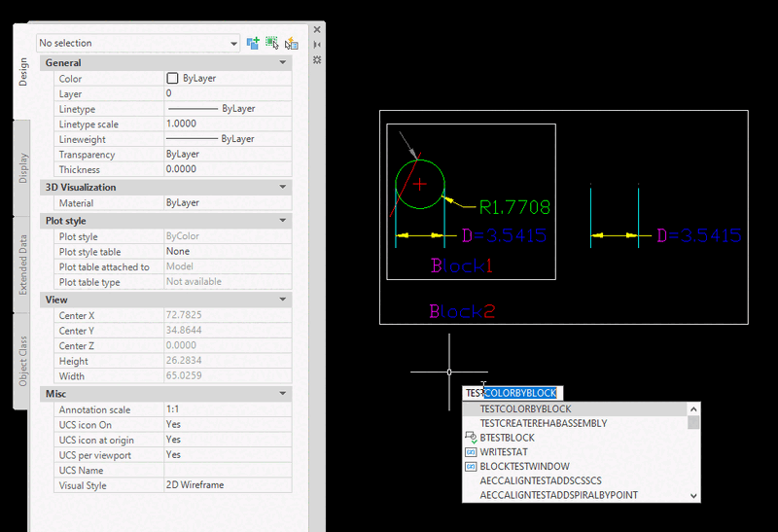Collapse the General section
This screenshot has width=778, height=532.
[x=283, y=63]
